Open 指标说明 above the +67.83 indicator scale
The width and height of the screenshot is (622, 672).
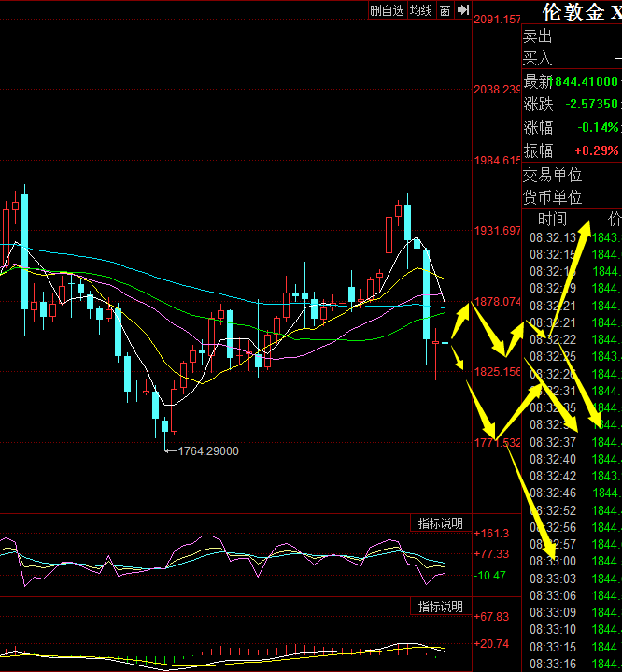coord(440,607)
